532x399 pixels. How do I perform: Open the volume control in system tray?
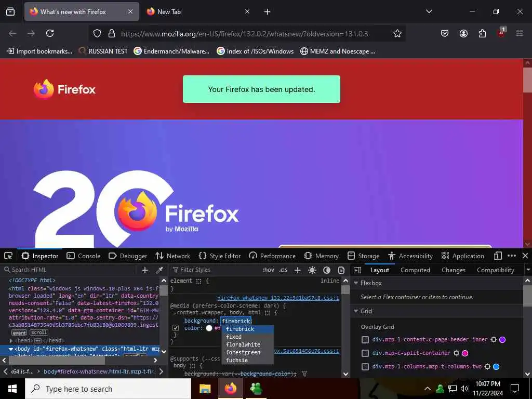click(x=464, y=389)
